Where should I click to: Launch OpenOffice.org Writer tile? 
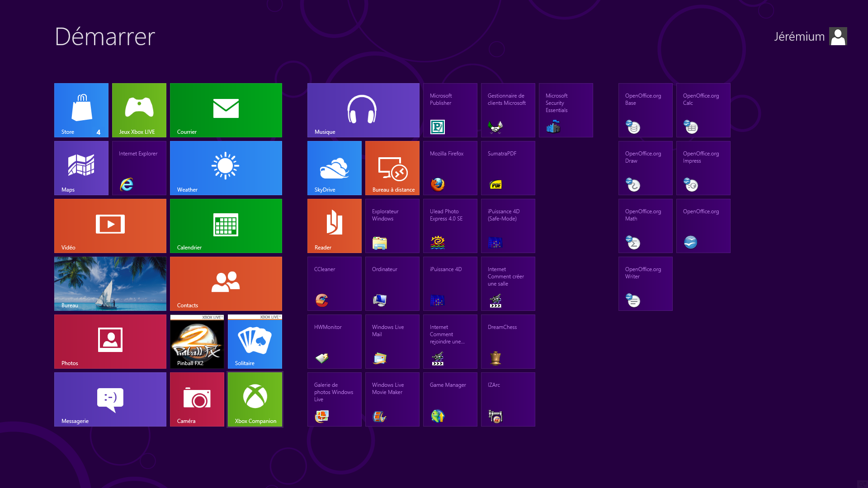(x=646, y=283)
